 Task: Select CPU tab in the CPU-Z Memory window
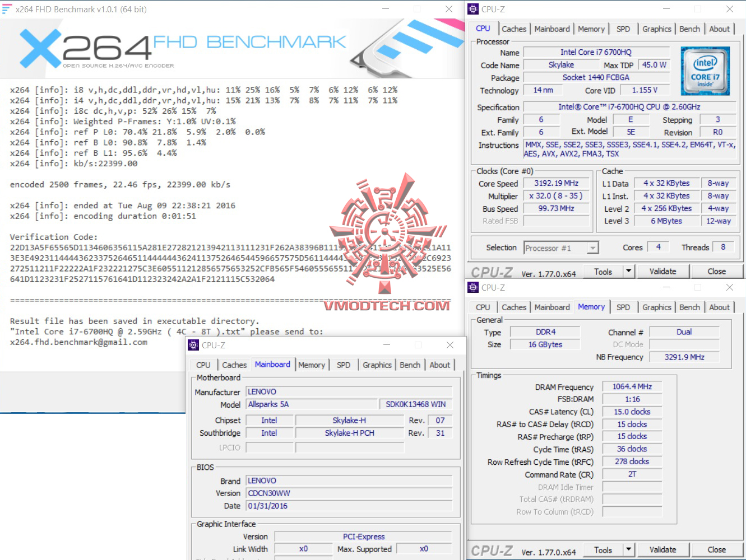[x=483, y=307]
